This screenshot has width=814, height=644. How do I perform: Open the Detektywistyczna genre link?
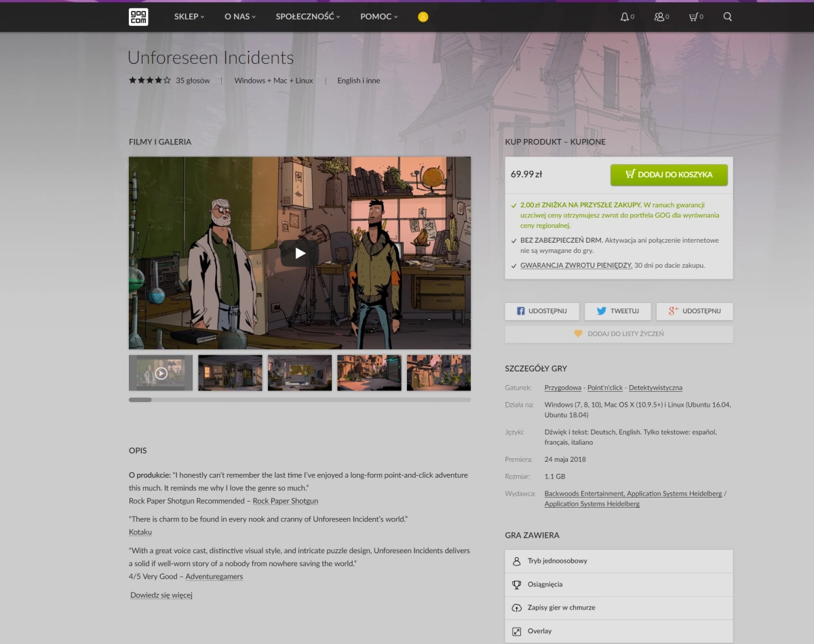point(655,388)
